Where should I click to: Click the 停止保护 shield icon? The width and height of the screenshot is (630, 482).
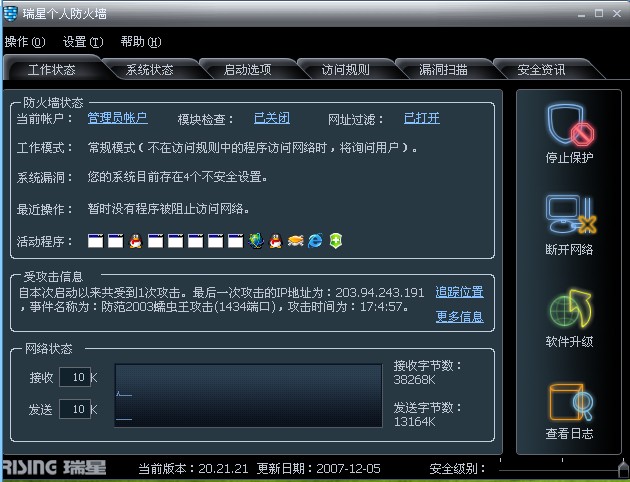(x=570, y=125)
